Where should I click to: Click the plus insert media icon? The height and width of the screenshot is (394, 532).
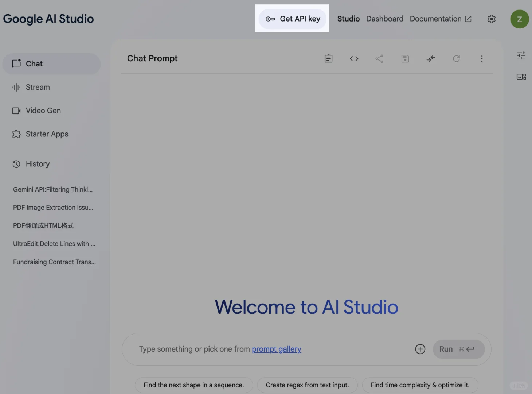(x=420, y=349)
